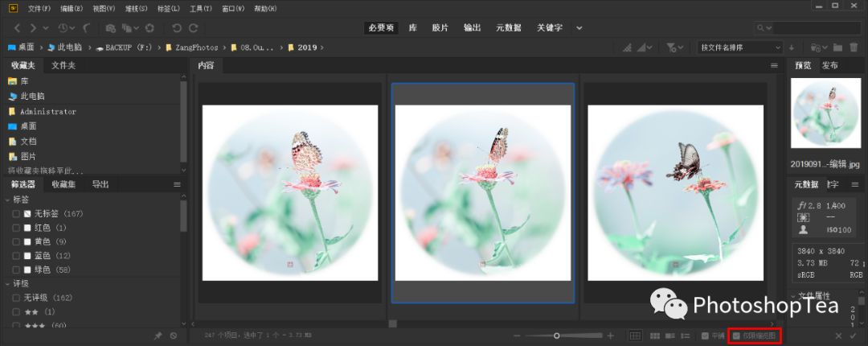Image resolution: width=868 pixels, height=346 pixels.
Task: Rotate 90° counterclockwise icon
Action: click(177, 27)
